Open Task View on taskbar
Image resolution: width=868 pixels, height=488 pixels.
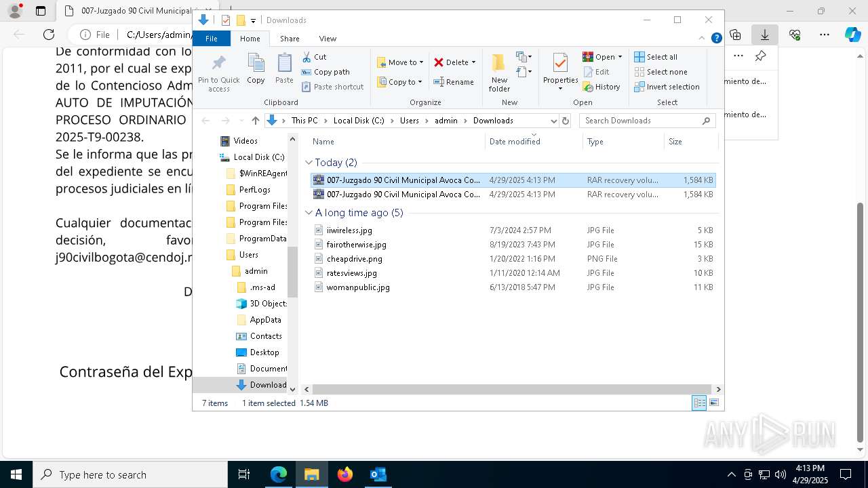click(244, 474)
